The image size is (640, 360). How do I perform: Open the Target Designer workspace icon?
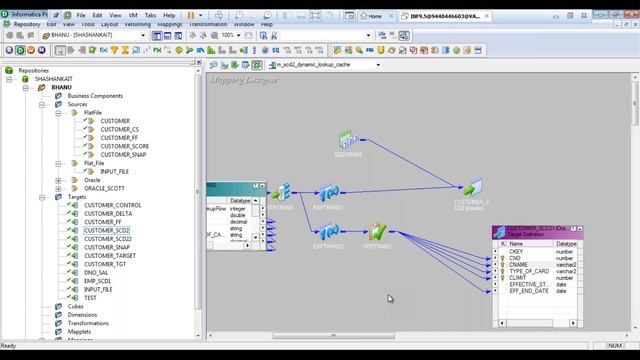pyautogui.click(x=224, y=65)
